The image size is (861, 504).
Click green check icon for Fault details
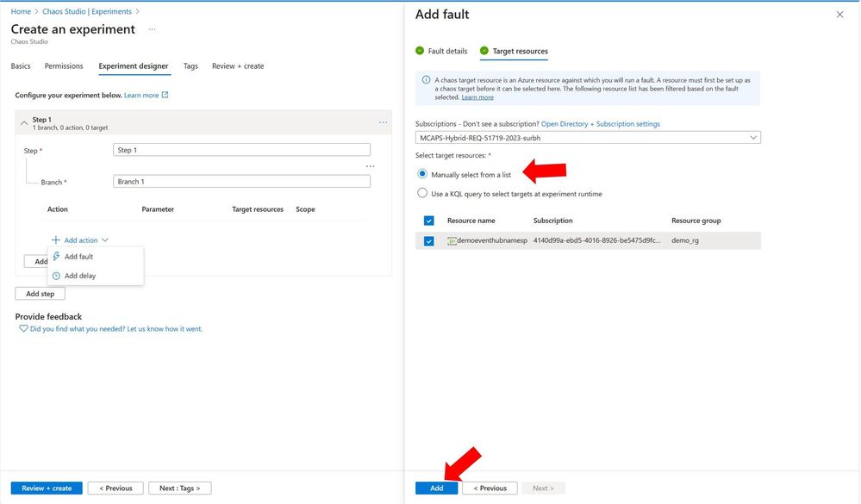[420, 51]
